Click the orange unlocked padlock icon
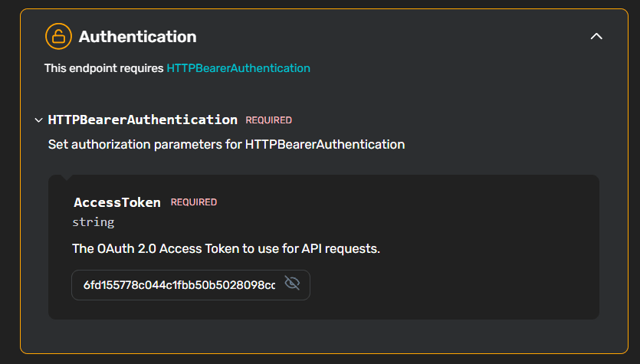 click(58, 36)
